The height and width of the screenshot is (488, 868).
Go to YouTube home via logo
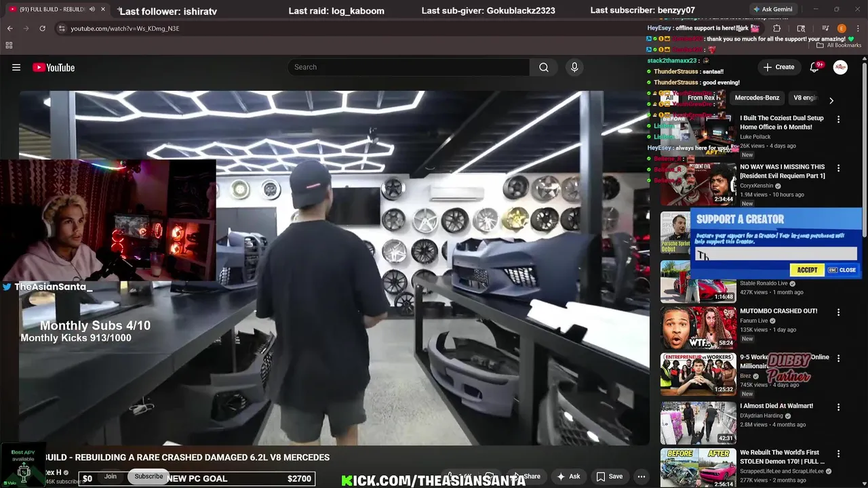(x=54, y=67)
